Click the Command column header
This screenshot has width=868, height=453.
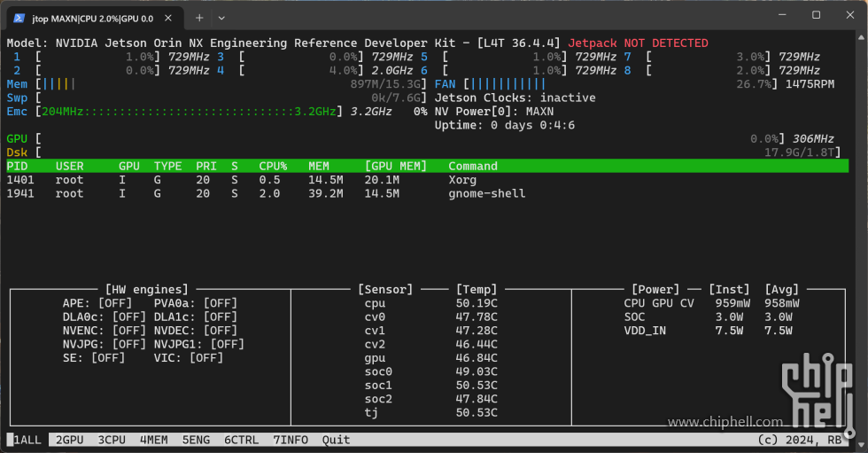tap(473, 166)
